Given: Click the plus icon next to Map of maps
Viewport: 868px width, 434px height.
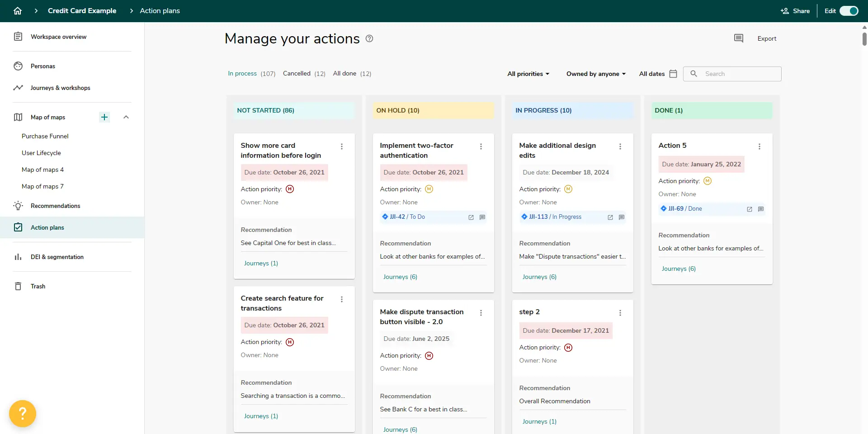Looking at the screenshot, I should point(104,117).
